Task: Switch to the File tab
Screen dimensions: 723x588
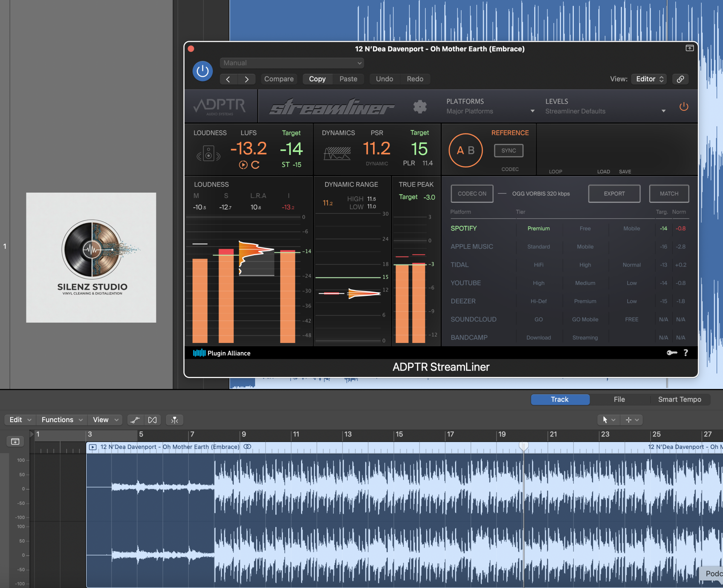Action: click(619, 400)
